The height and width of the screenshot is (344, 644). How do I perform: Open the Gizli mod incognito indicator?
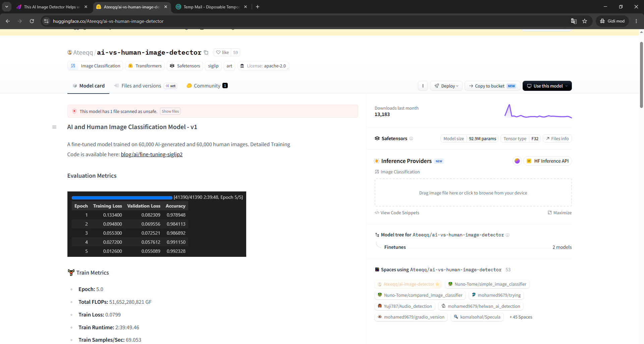click(612, 21)
